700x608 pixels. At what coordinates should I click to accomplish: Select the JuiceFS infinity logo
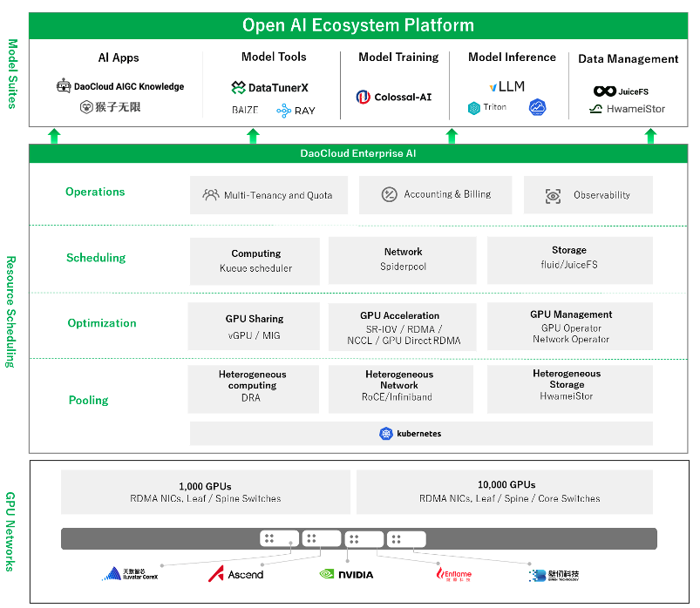pyautogui.click(x=604, y=91)
